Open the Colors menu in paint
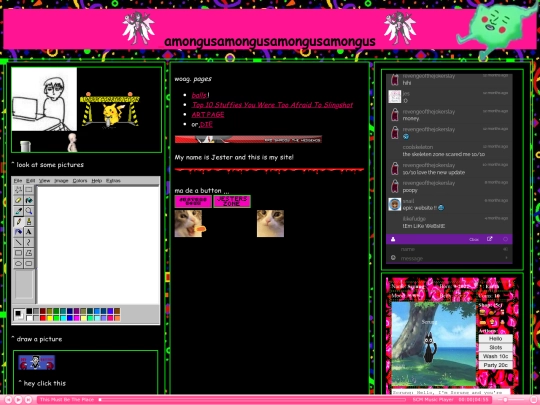 click(80, 180)
